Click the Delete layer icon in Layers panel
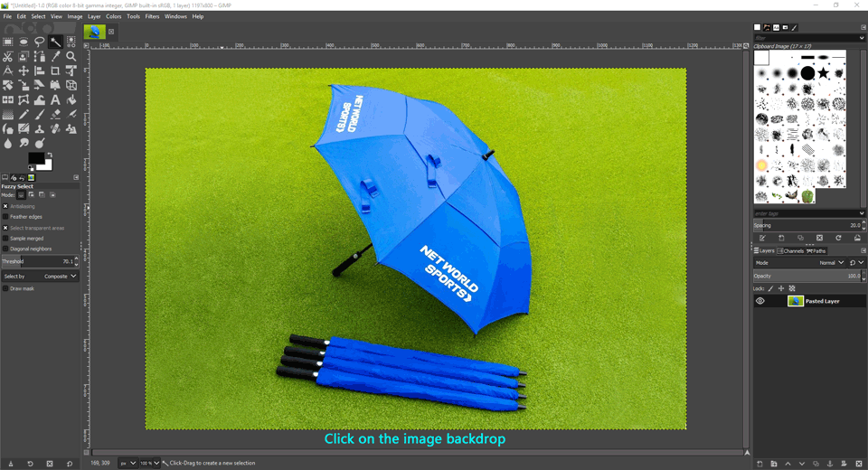868x470 pixels. point(859,464)
